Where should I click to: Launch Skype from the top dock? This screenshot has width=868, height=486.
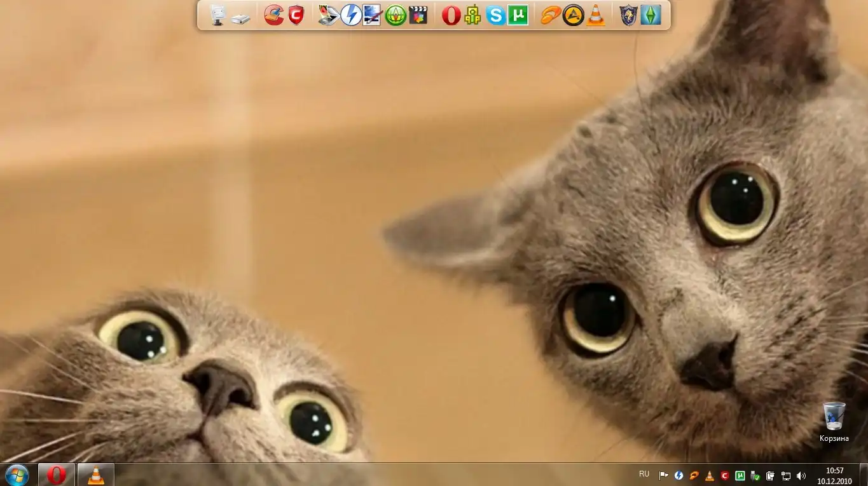point(495,15)
